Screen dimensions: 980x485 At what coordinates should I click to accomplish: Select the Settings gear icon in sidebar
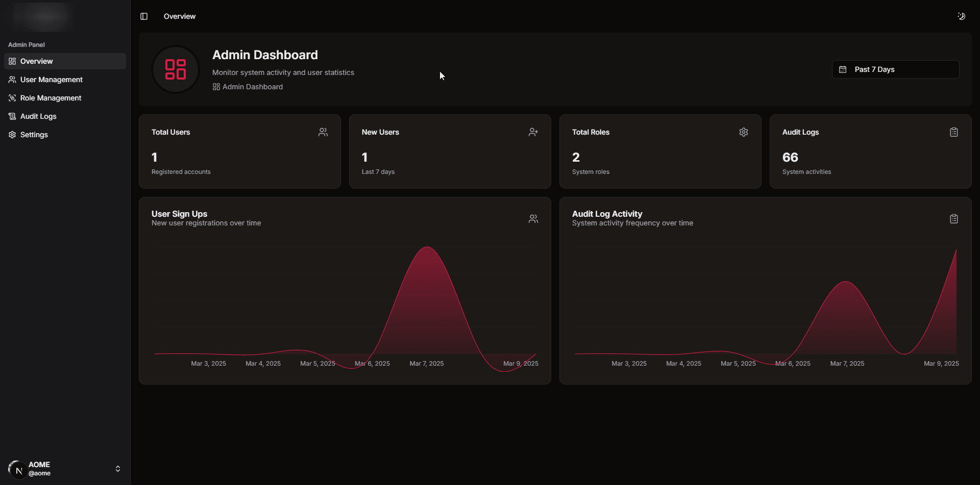pyautogui.click(x=12, y=135)
